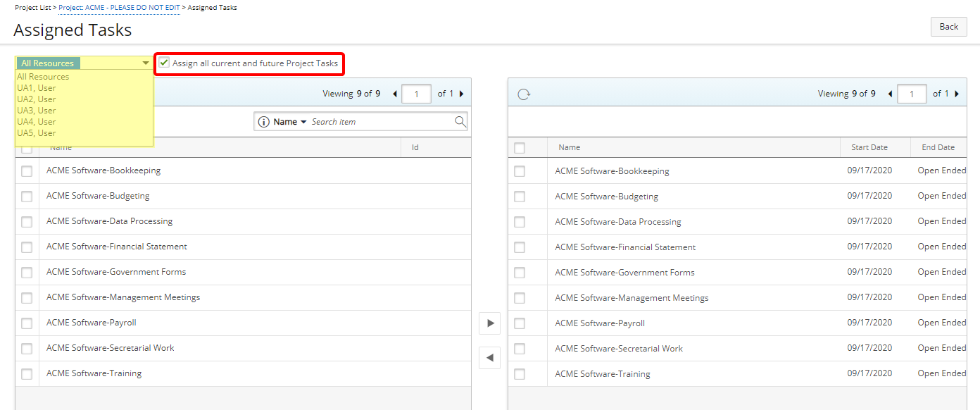Open the Name search criteria dropdown
980x410 pixels.
click(290, 122)
